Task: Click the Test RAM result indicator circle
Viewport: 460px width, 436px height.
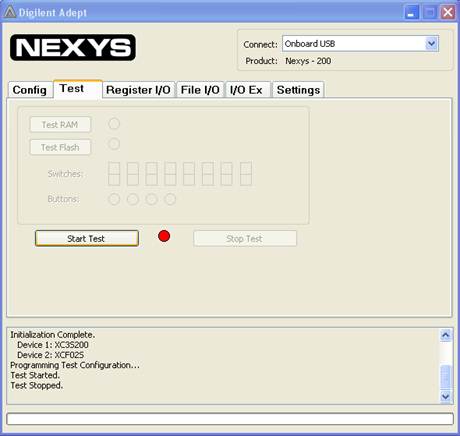Action: click(x=114, y=124)
